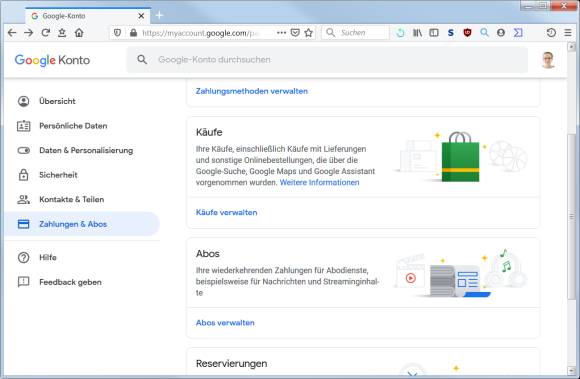
Task: Open Kontakte & Teilen section
Action: [x=82, y=199]
